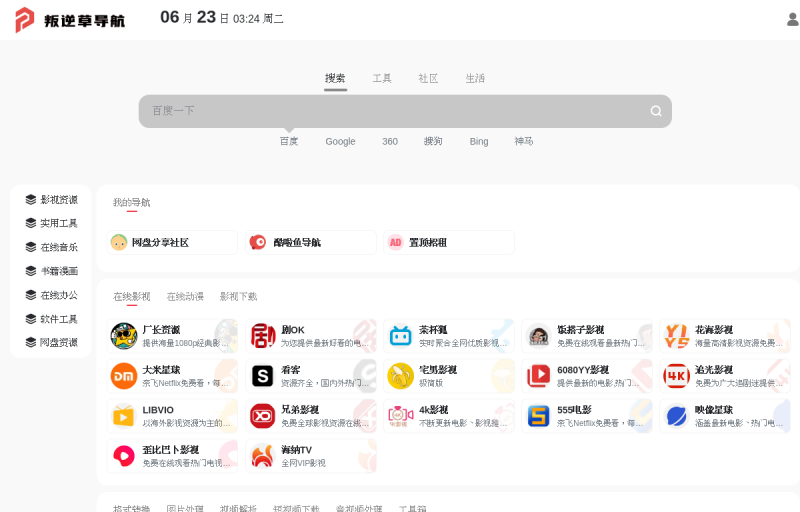This screenshot has width=800, height=512.
Task: Click the 网盘分享社区 baby face icon
Action: point(119,242)
